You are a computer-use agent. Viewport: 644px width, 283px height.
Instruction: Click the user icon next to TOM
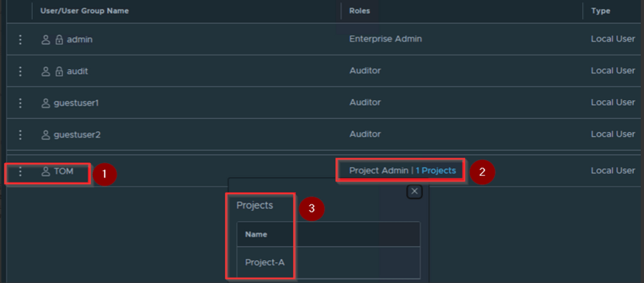tap(45, 171)
